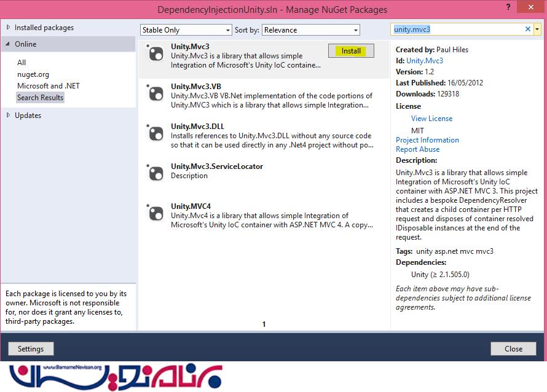
Task: Click the Unity.Mvc3.DLL package icon
Action: tap(155, 133)
